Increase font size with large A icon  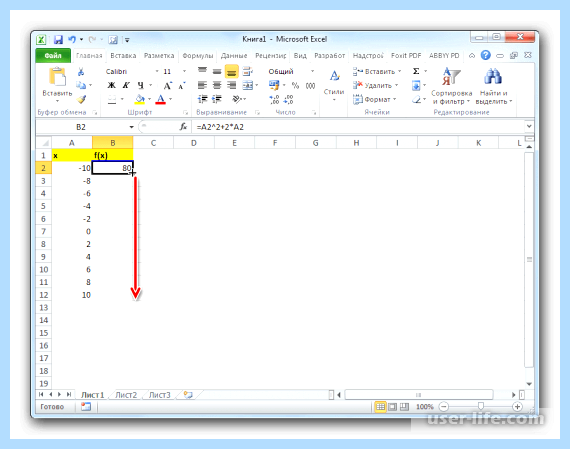167,86
